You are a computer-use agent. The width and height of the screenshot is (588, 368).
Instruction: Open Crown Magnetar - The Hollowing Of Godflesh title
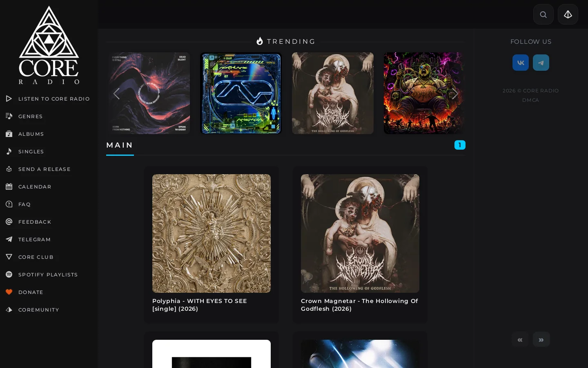(x=359, y=305)
